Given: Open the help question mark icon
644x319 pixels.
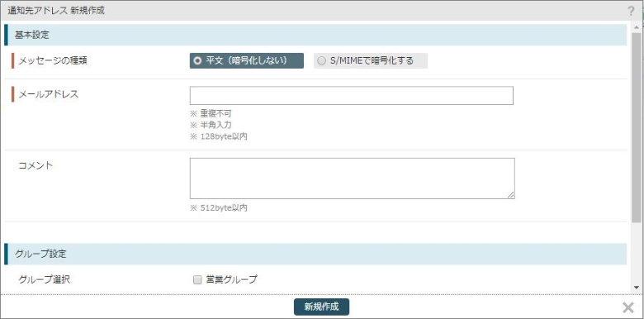Looking at the screenshot, I should point(631,11).
